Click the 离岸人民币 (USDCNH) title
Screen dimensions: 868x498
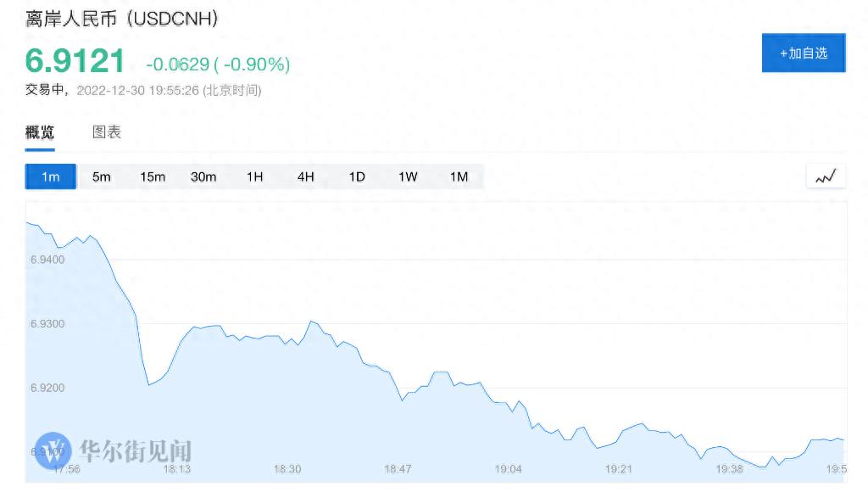(x=121, y=20)
